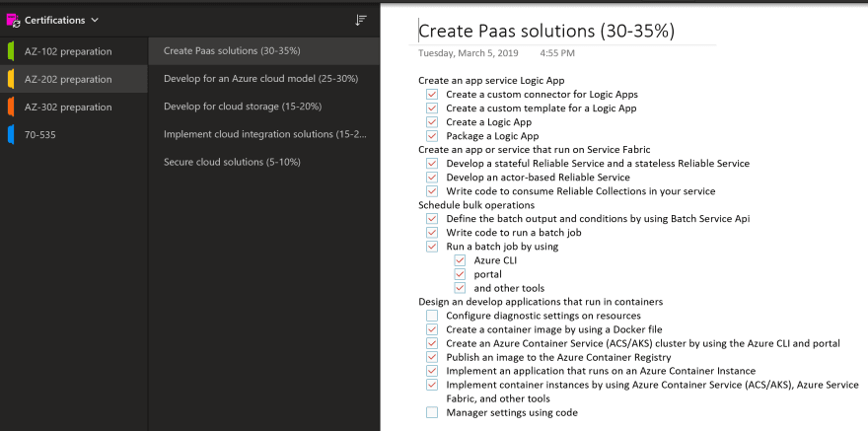Uncheck the Create a Logic App checkbox

click(432, 121)
